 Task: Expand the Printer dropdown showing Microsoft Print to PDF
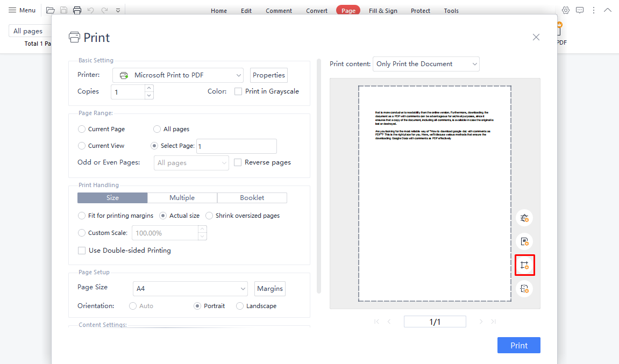[x=178, y=75]
